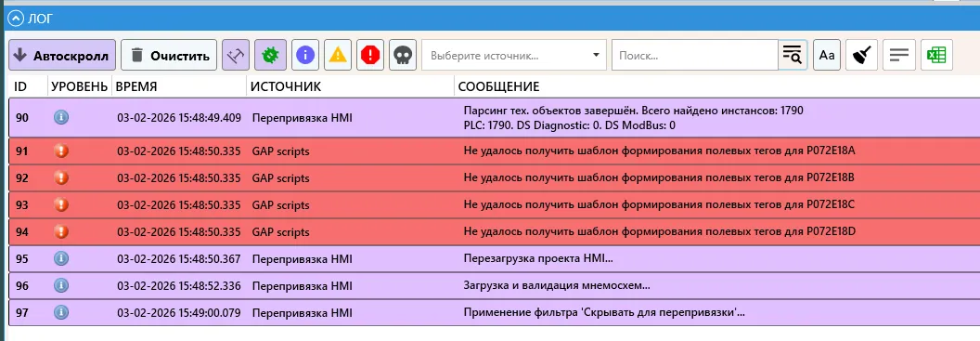Sort by the ИСТОЧНИК column header

[x=286, y=86]
